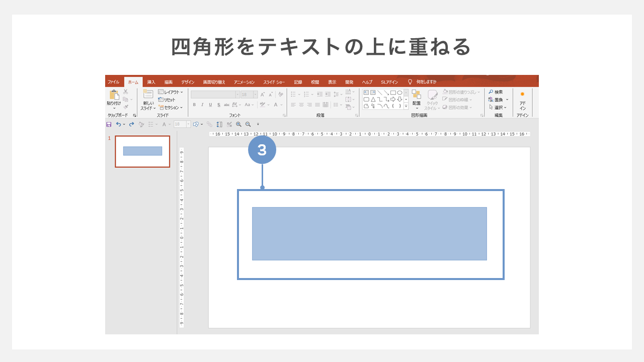This screenshot has height=362, width=644.
Task: Click the Decrease Font Size icon
Action: point(271,95)
